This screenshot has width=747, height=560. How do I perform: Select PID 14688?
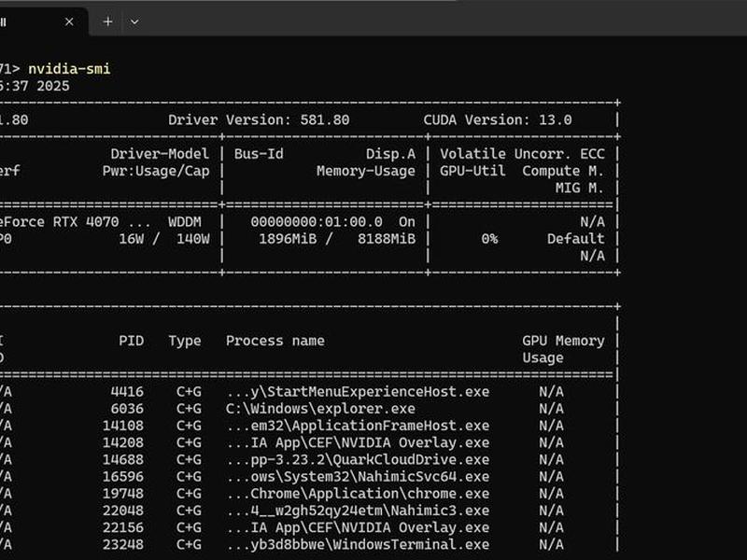coord(123,459)
